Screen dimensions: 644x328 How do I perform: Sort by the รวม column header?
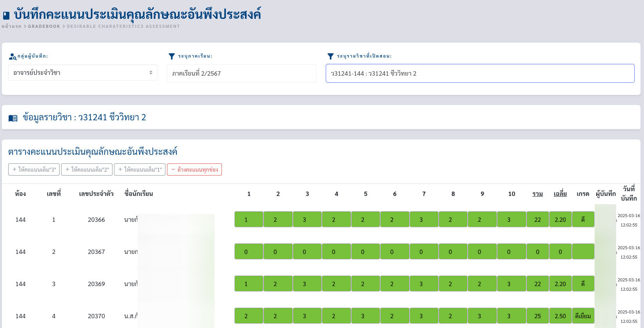tap(537, 194)
